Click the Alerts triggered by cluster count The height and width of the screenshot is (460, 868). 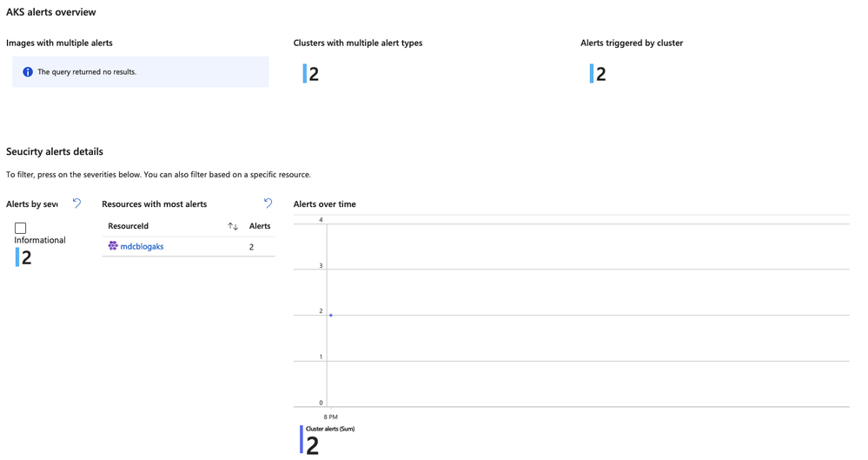click(x=601, y=74)
